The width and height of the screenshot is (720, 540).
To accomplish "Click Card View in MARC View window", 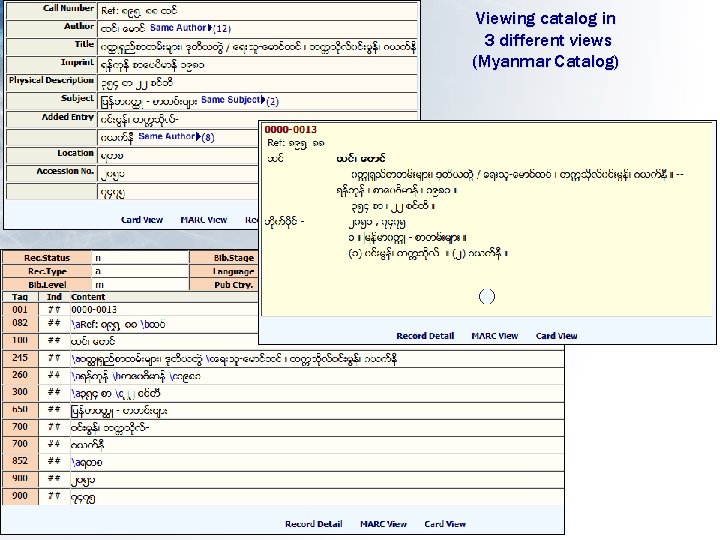I will 445,524.
